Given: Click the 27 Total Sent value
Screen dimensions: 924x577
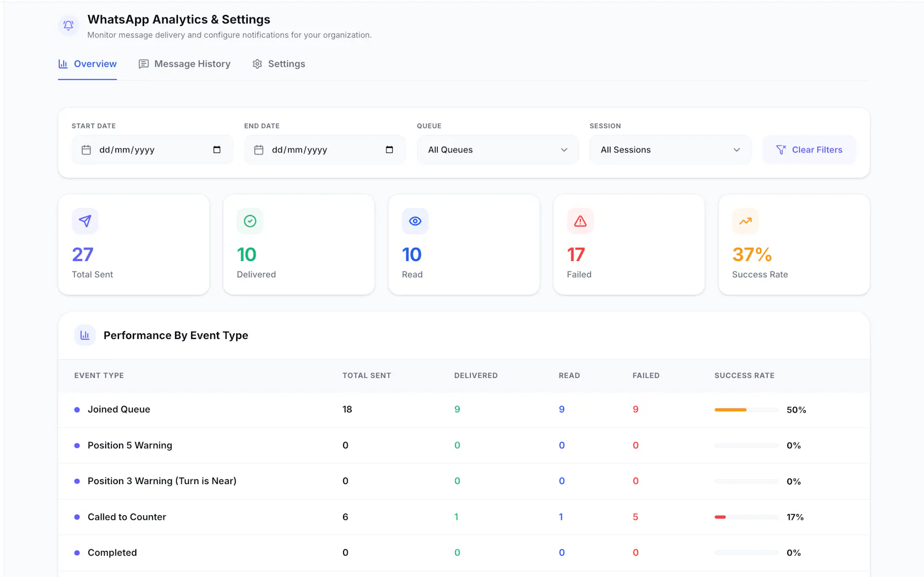Looking at the screenshot, I should 83,255.
